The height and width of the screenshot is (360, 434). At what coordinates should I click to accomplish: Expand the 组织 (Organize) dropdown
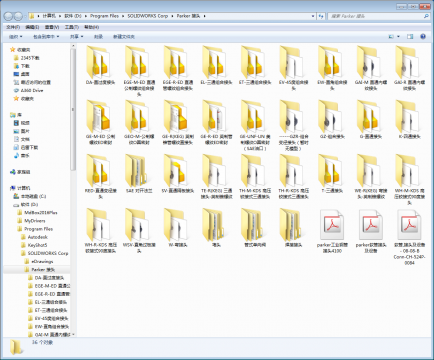tap(16, 37)
